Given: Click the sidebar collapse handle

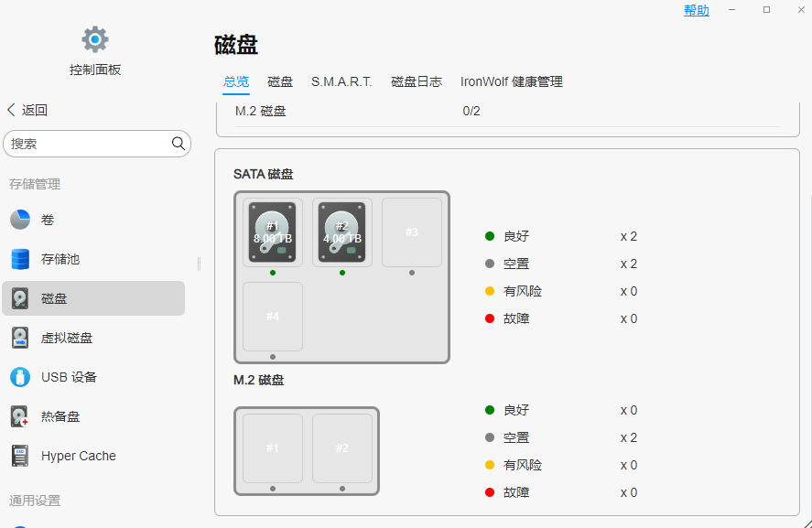Looking at the screenshot, I should coord(199,264).
